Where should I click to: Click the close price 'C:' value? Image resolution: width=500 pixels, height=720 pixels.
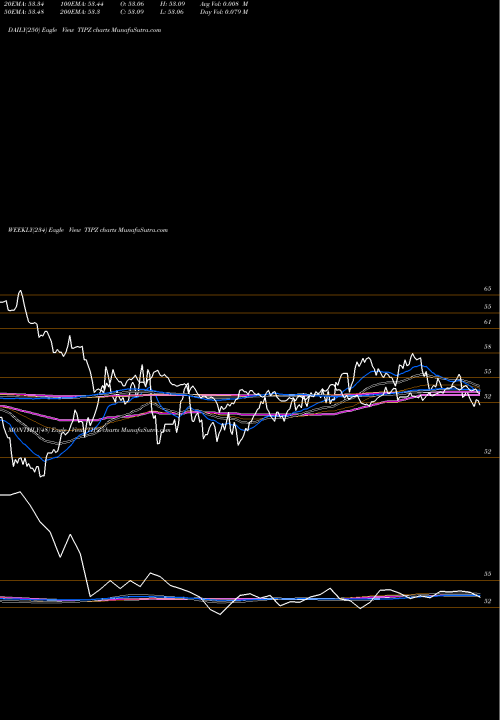[132, 12]
